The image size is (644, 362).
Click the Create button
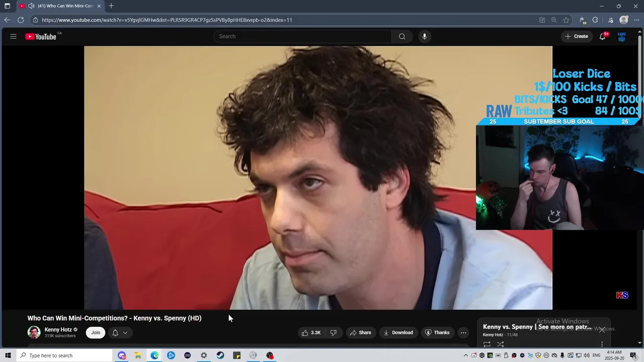coord(577,36)
